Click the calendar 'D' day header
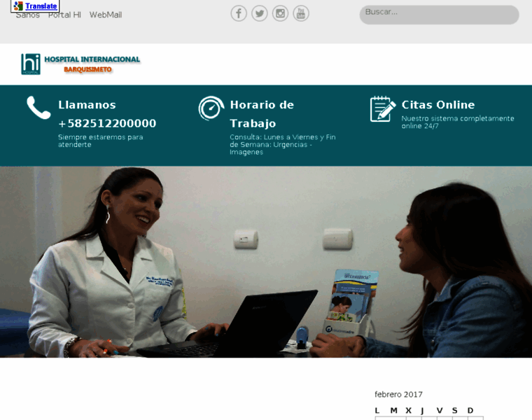This screenshot has width=532, height=420. point(470,410)
